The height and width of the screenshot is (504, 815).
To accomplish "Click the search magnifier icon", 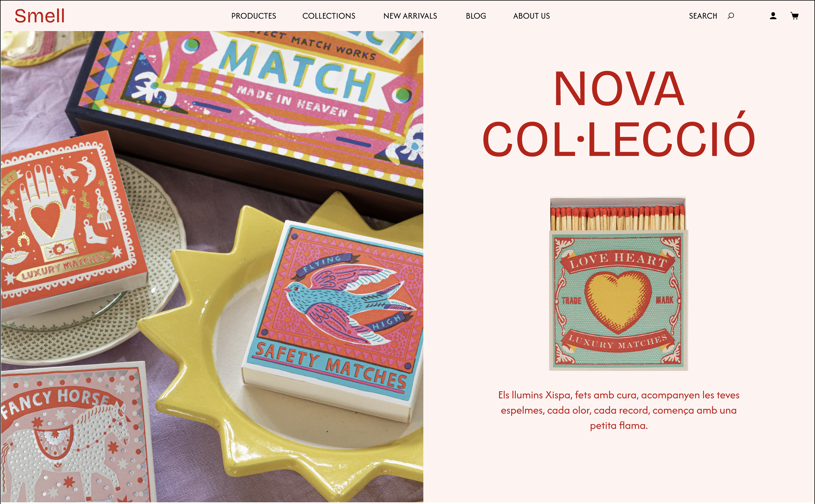I will (x=731, y=16).
